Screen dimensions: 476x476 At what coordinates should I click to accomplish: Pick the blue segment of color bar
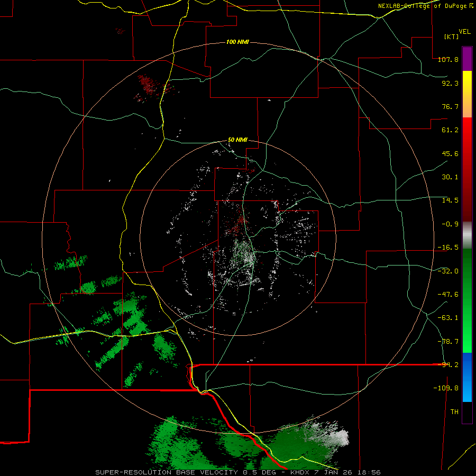[467, 377]
